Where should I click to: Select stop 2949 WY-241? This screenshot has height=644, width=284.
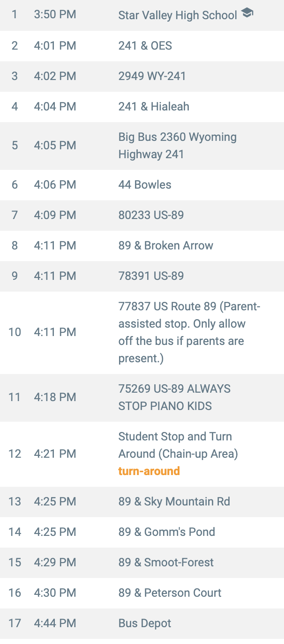[x=152, y=76]
